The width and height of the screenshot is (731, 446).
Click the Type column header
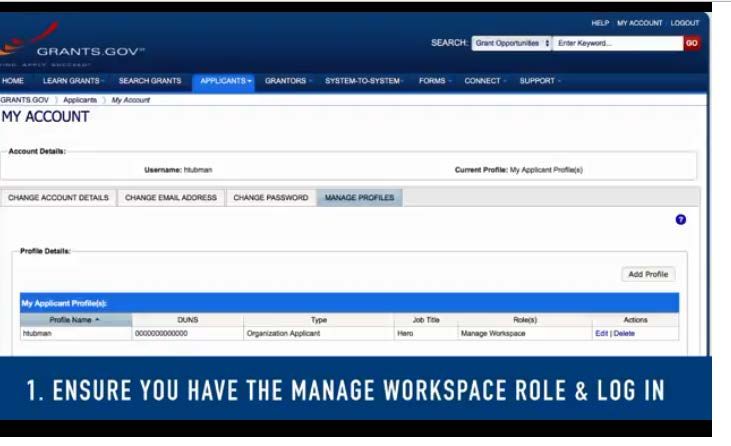[x=319, y=320]
